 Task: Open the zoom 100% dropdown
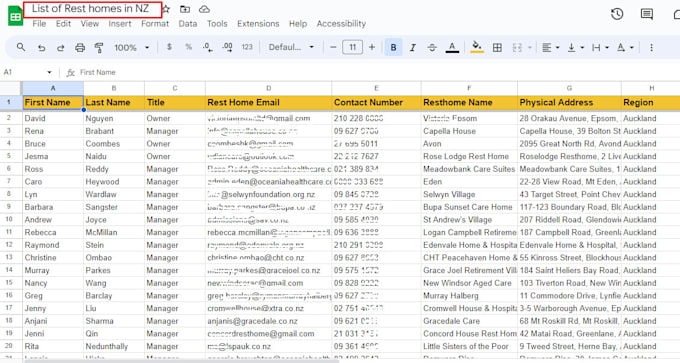point(131,47)
